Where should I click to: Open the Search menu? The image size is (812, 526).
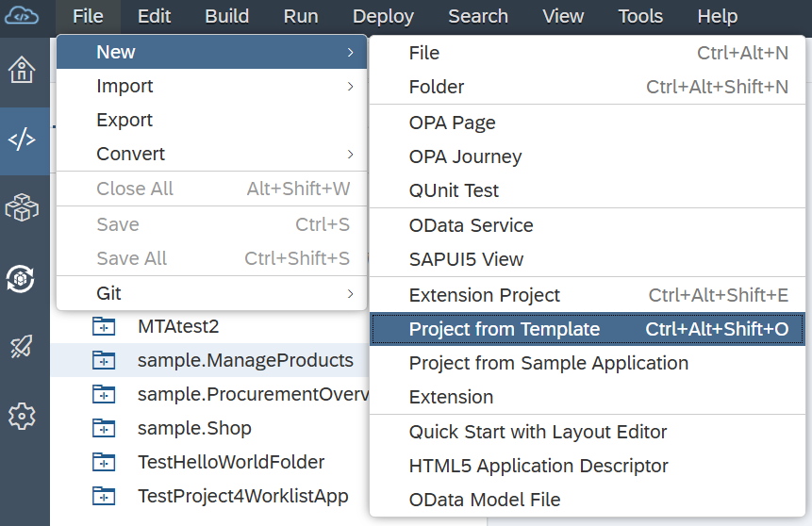pos(478,17)
